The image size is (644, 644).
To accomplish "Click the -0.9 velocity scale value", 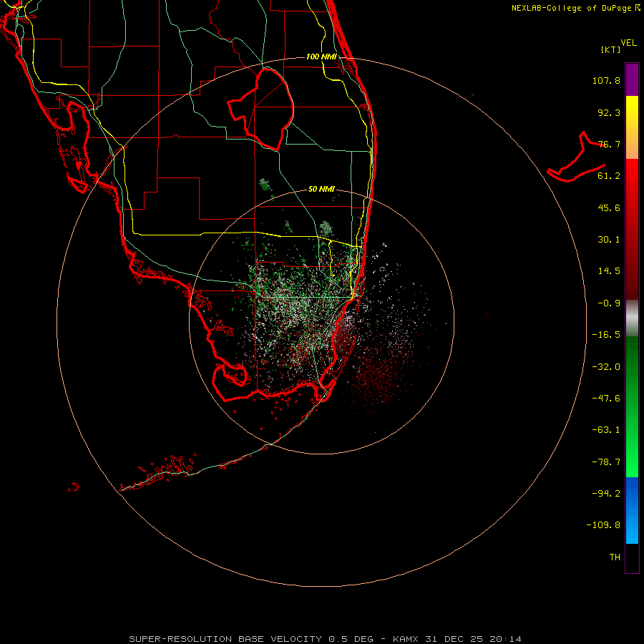I will pos(609,303).
